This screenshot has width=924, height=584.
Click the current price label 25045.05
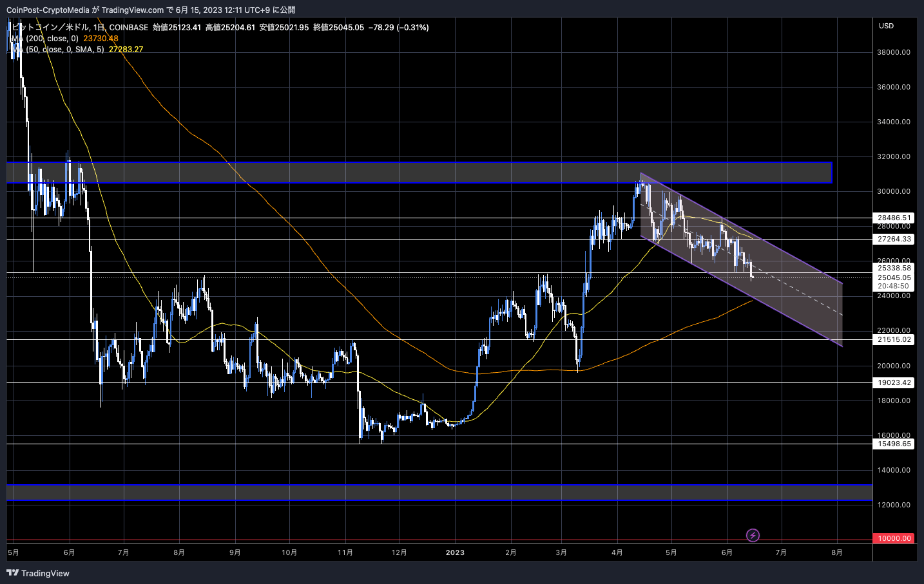tap(894, 278)
